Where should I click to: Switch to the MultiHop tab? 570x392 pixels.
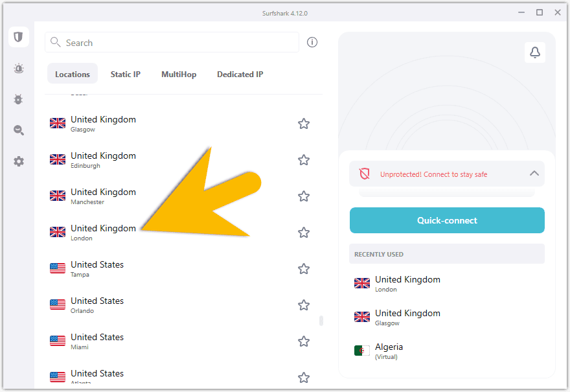(x=179, y=75)
